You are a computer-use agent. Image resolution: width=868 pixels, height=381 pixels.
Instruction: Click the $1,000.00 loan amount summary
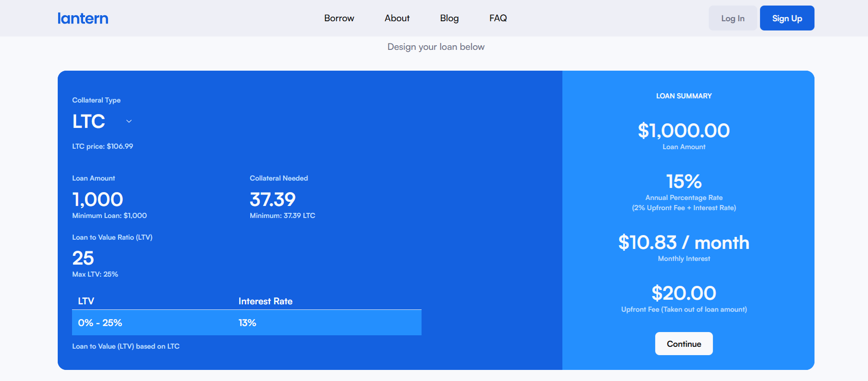[684, 131]
